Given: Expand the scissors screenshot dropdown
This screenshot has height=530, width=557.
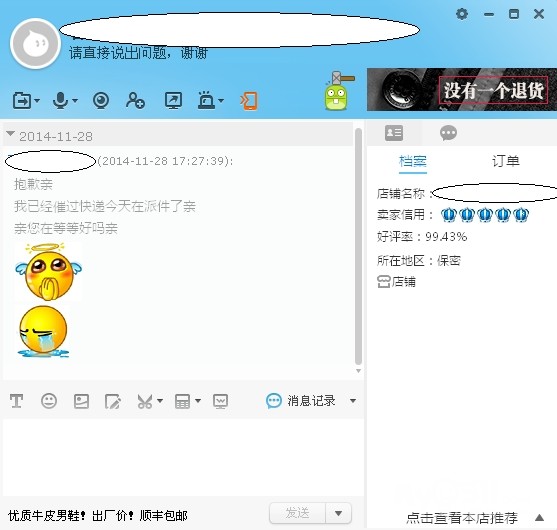Looking at the screenshot, I should 160,401.
